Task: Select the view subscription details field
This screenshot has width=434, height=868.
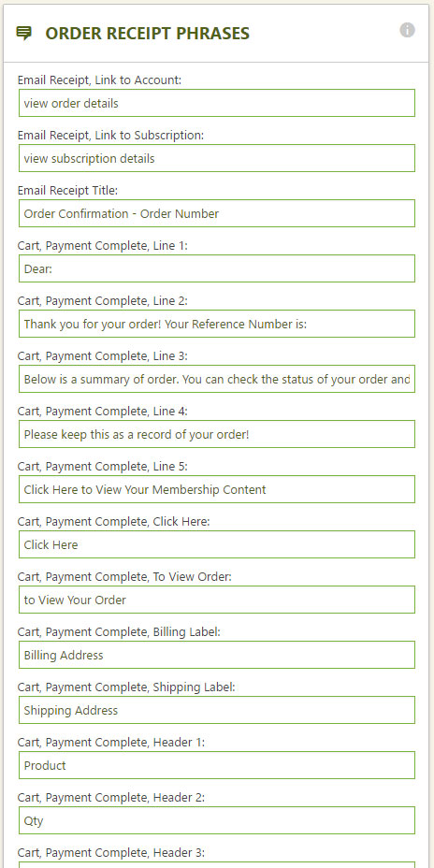Action: tap(217, 158)
